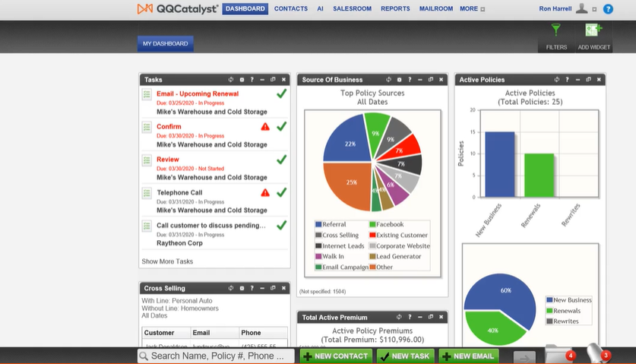Image resolution: width=636 pixels, height=364 pixels.
Task: Mark Telephone Call task complete checkmark
Action: [x=281, y=192]
